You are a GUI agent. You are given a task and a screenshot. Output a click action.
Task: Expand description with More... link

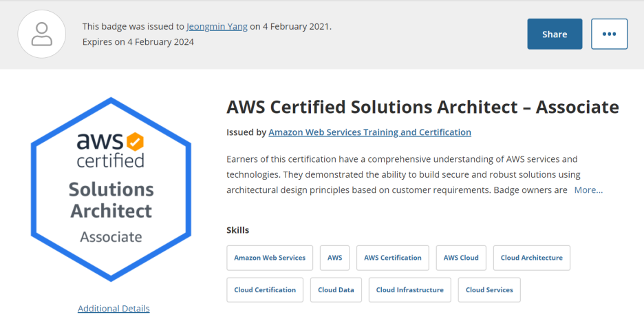[x=588, y=190]
